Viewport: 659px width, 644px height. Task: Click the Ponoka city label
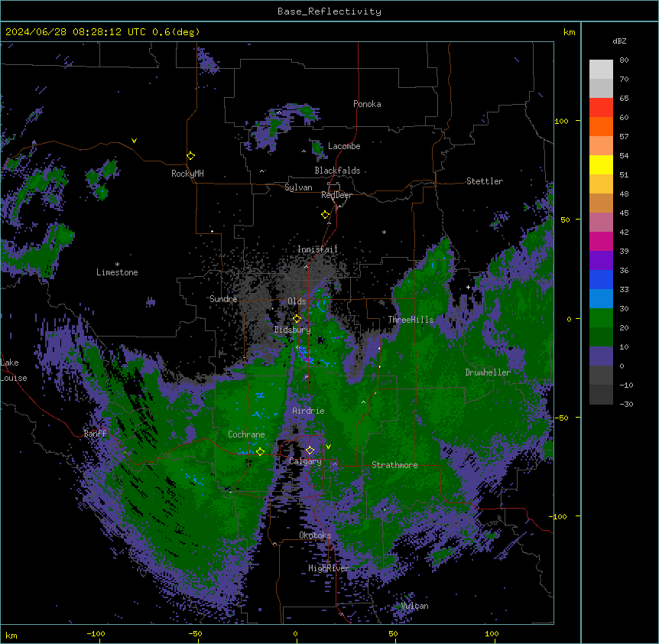[367, 104]
